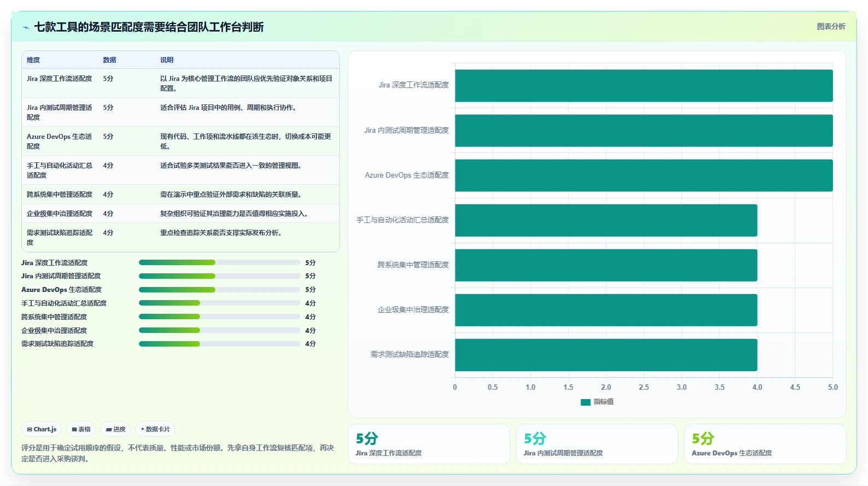The width and height of the screenshot is (868, 486).
Task: Click chart bar for 跨系统集中管理适配度
Action: point(606,265)
